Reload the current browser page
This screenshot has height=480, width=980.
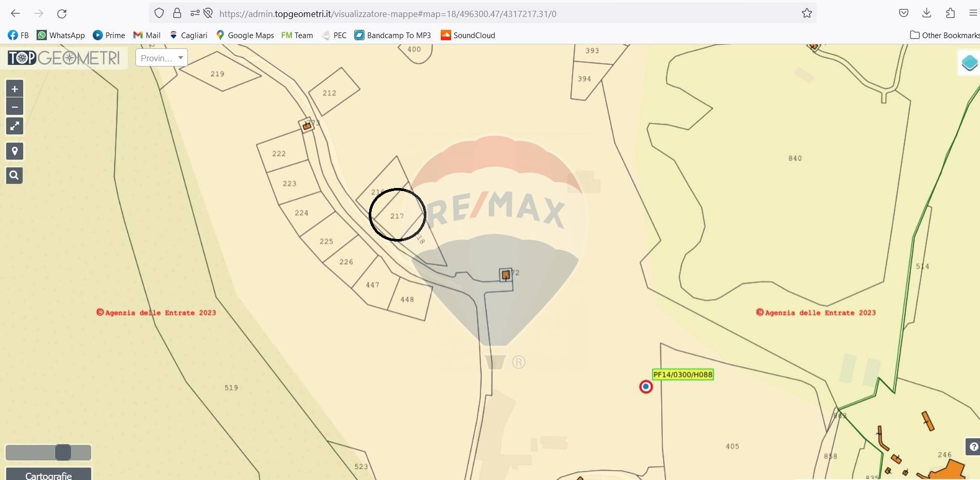pos(62,13)
